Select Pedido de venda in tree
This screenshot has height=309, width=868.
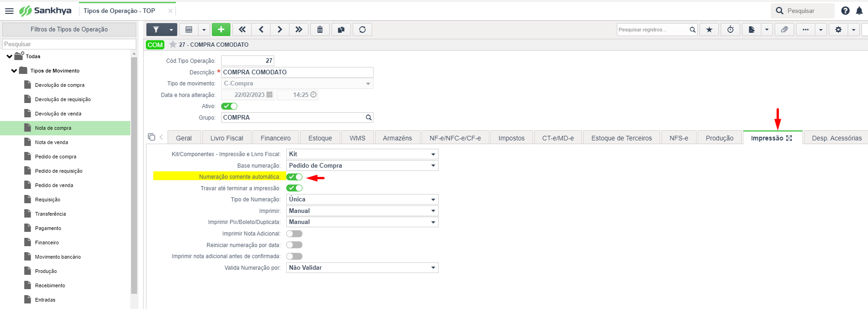click(54, 185)
